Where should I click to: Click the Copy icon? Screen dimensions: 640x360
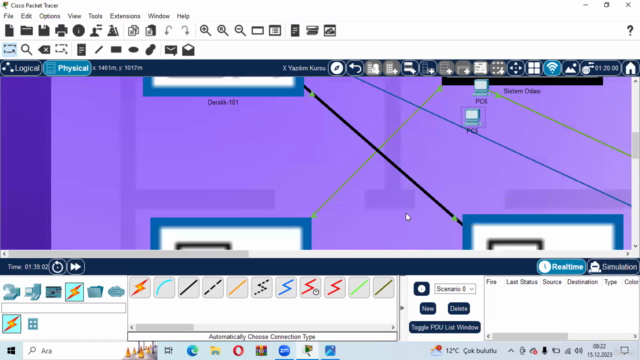click(x=133, y=31)
